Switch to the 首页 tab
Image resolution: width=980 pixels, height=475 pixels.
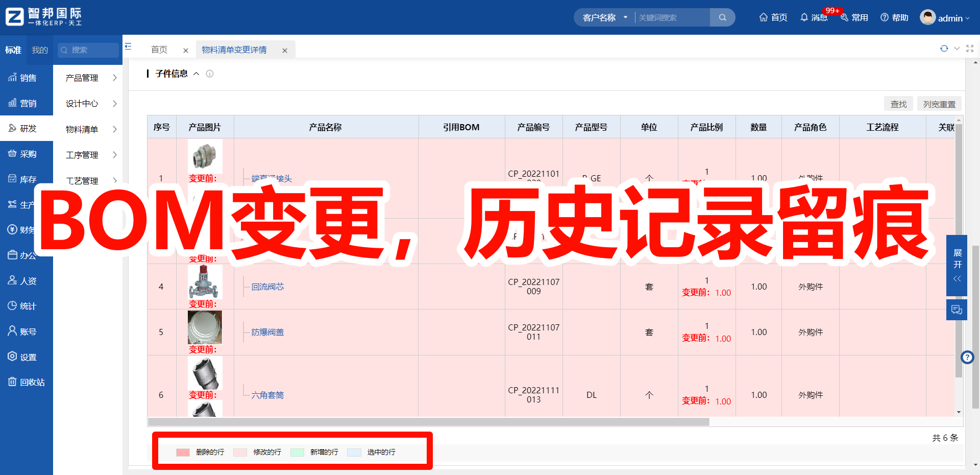coord(158,50)
